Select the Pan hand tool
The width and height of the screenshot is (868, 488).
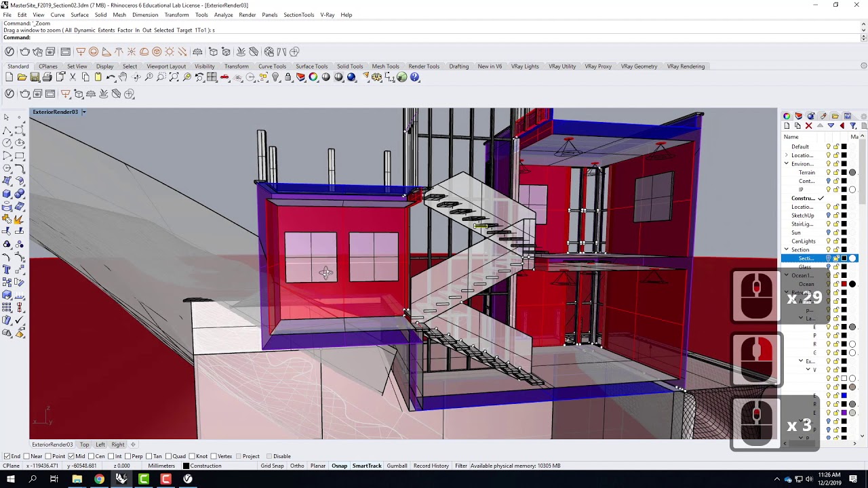click(123, 77)
